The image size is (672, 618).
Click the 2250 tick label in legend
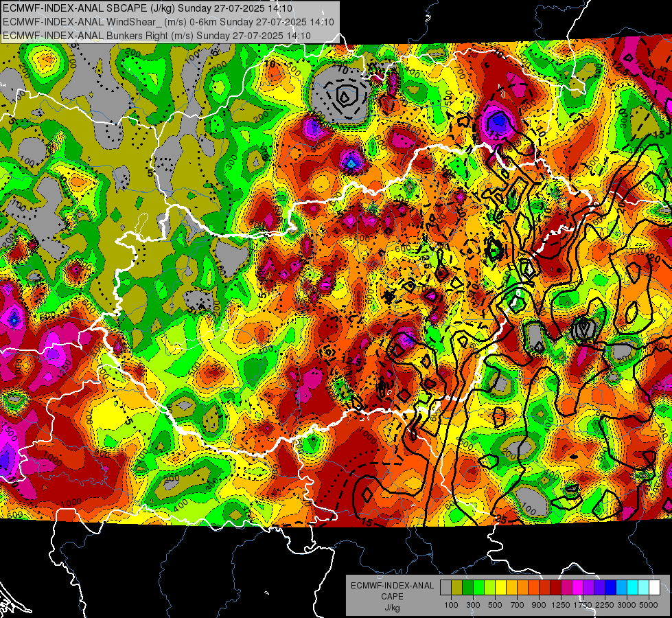coord(605,605)
